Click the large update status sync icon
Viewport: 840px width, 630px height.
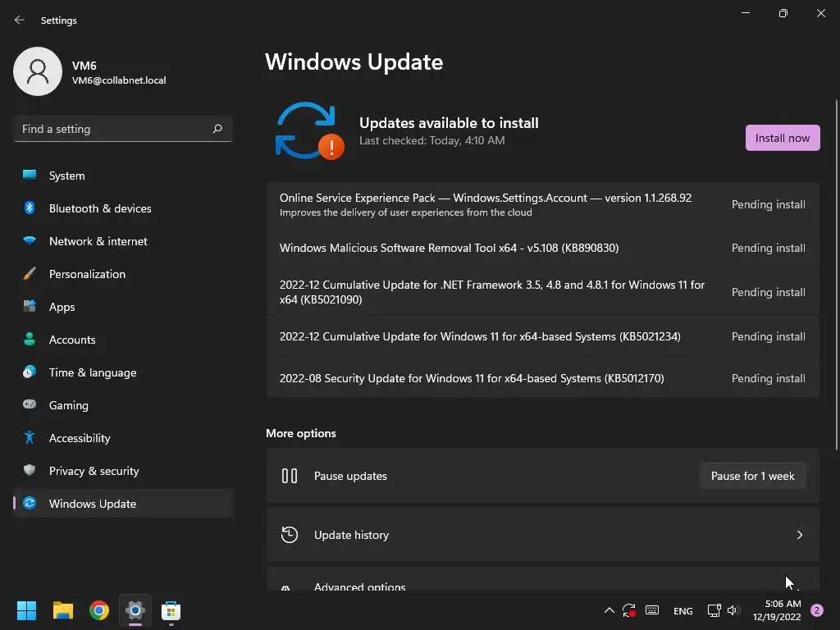pyautogui.click(x=309, y=130)
